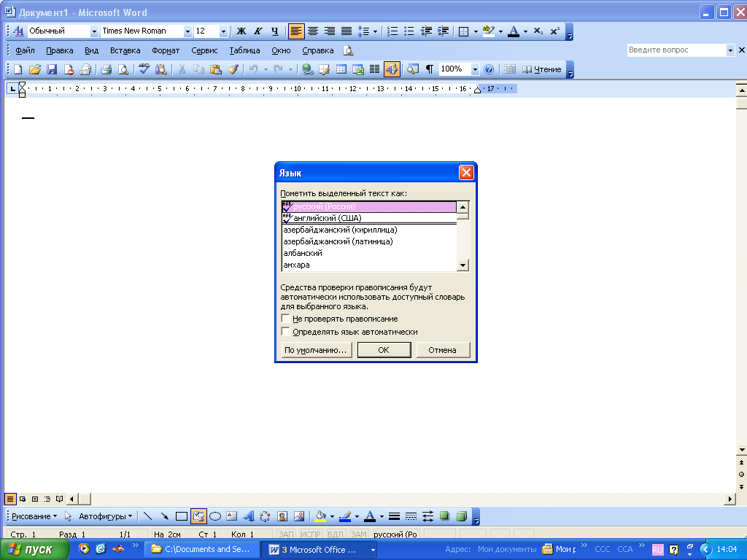Open the Вставка menu
This screenshot has height=560, width=747.
pyautogui.click(x=125, y=50)
